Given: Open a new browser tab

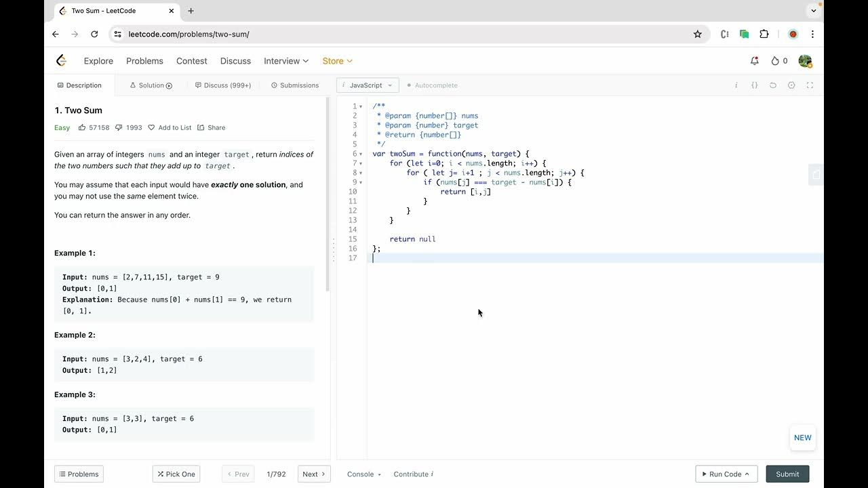Looking at the screenshot, I should [191, 11].
